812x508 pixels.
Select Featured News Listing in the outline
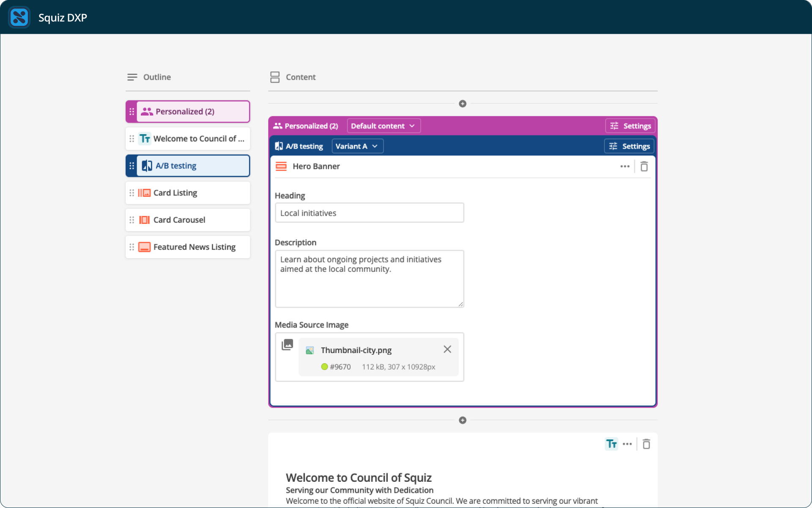pos(188,247)
